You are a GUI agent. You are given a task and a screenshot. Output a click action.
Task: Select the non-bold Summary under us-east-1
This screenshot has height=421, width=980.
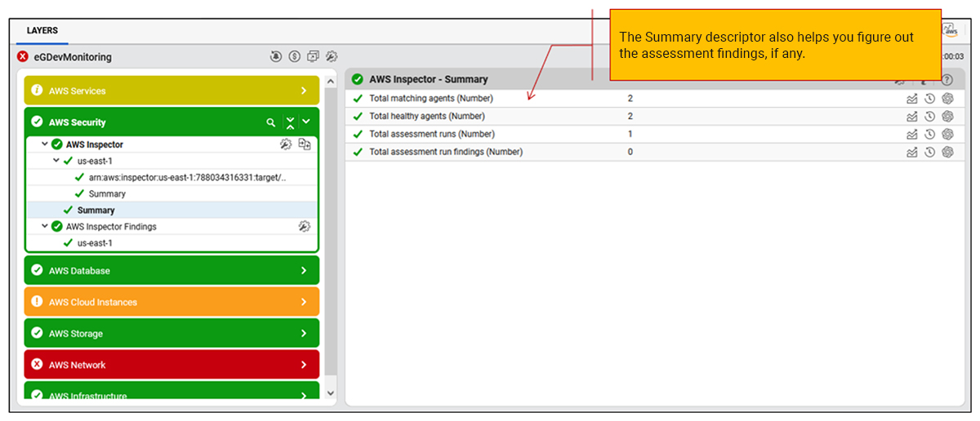tap(107, 193)
